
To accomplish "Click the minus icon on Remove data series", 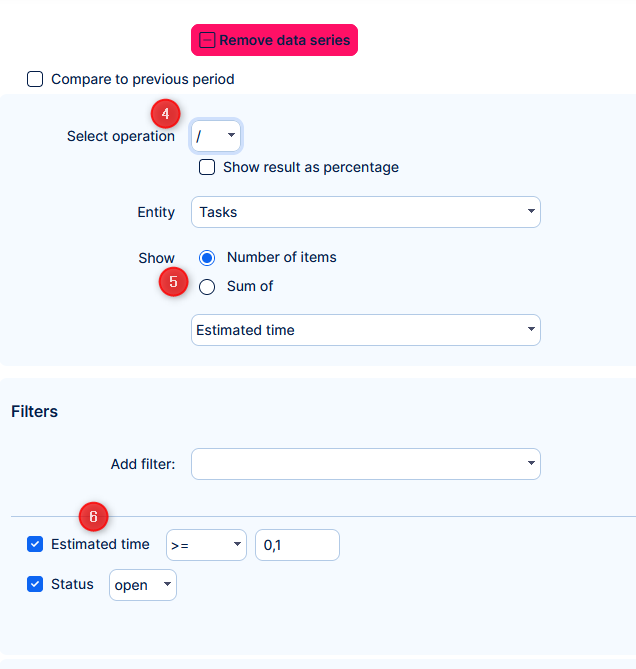I will pyautogui.click(x=207, y=41).
